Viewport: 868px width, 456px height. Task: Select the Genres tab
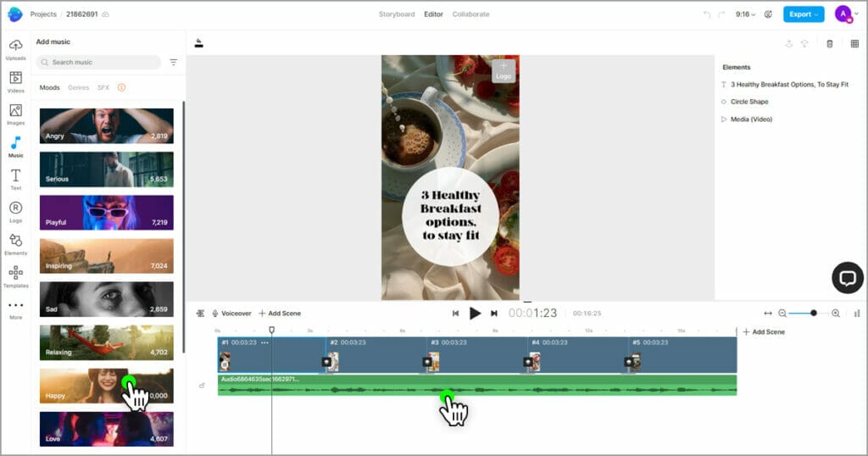coord(79,87)
